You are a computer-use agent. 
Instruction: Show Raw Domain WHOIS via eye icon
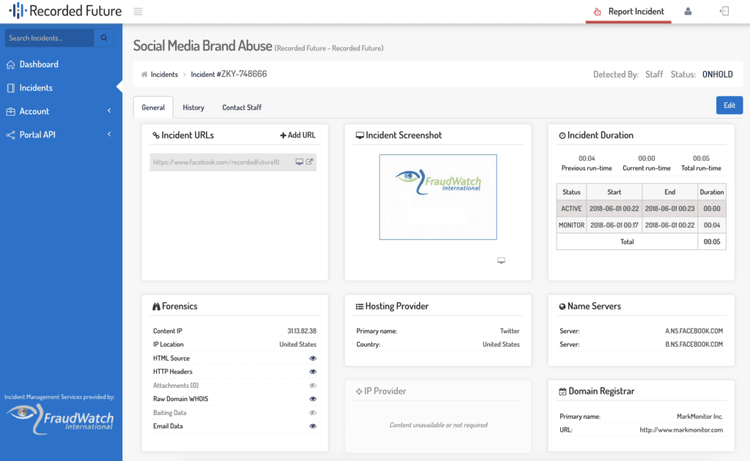(313, 399)
